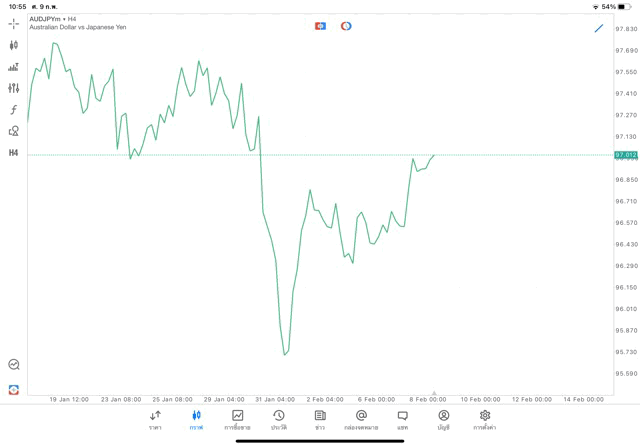Open the กล่องจดหมาย mailbox tab

pyautogui.click(x=361, y=420)
